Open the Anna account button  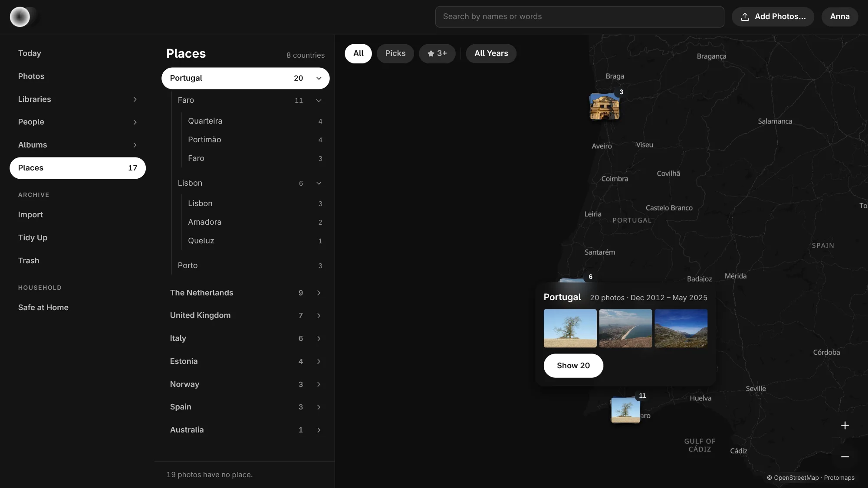click(840, 17)
